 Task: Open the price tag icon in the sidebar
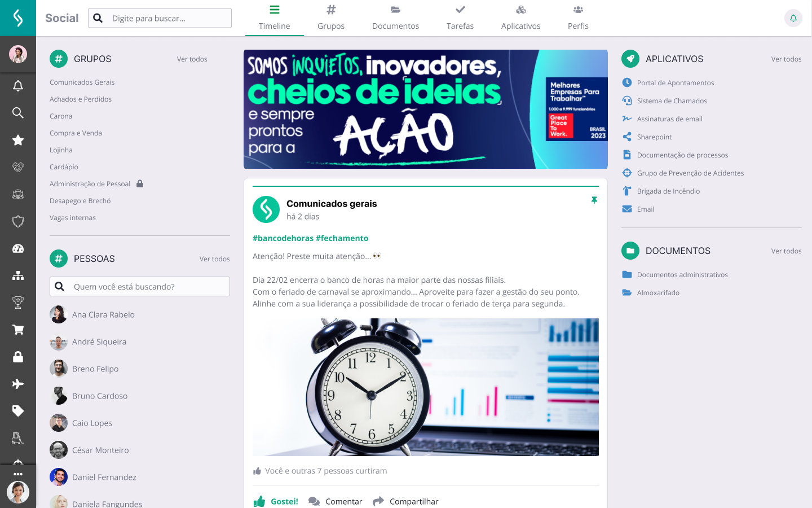pyautogui.click(x=18, y=411)
